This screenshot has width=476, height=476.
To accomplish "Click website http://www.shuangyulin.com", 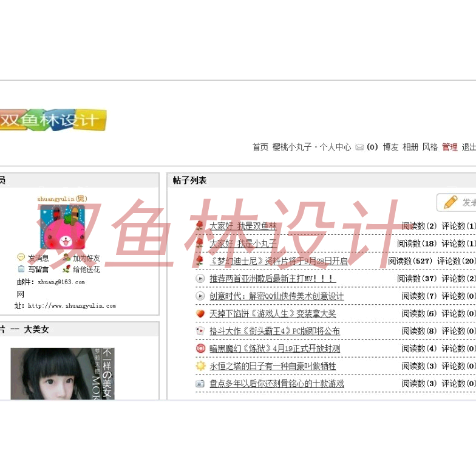I will tap(72, 306).
